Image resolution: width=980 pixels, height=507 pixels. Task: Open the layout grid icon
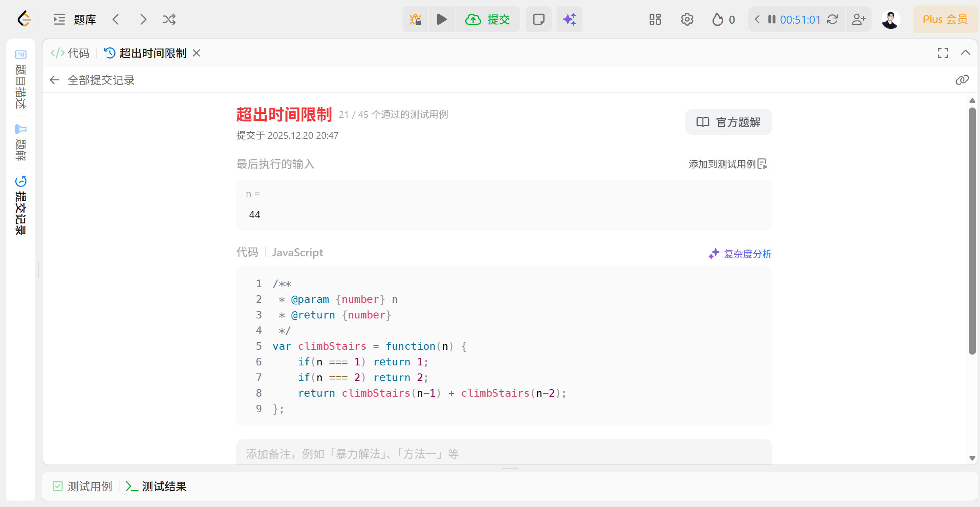point(655,19)
